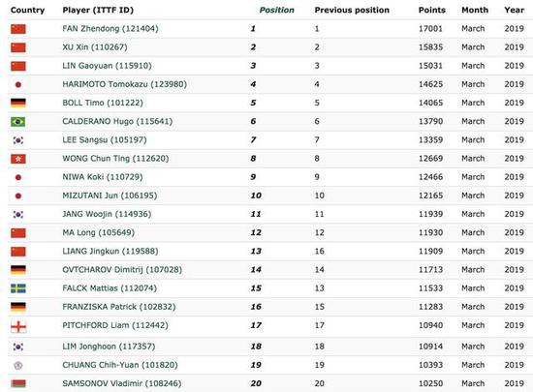Viewport: 533px width, 392px height.
Task: Click China flag beside FAN Zhendong
Action: pos(18,29)
